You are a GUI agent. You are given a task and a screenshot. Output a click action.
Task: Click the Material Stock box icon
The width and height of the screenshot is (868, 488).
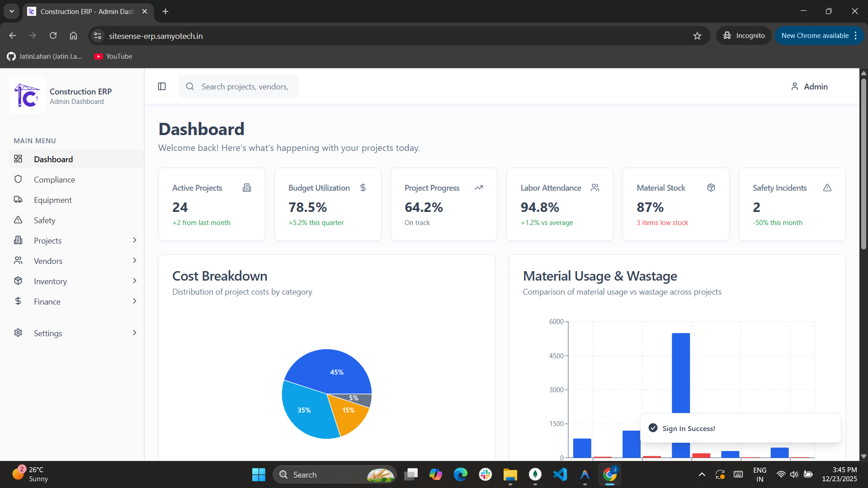711,188
